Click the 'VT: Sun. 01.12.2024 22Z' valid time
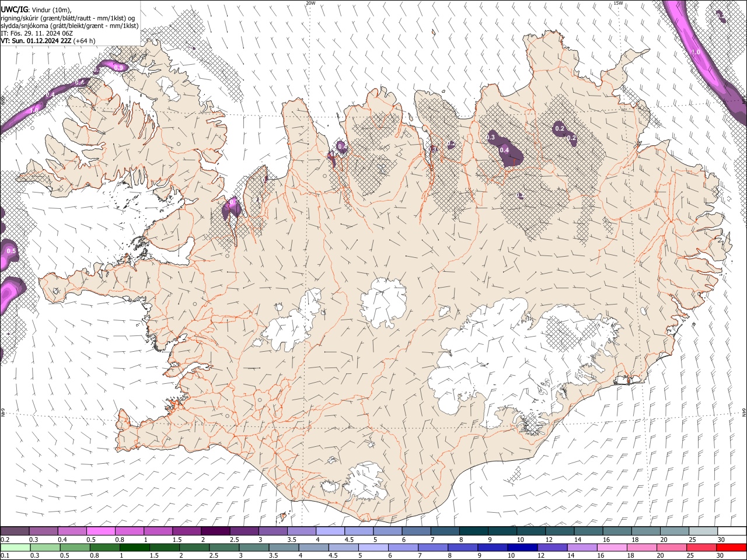Viewport: 747px width, 560px height. click(x=36, y=41)
